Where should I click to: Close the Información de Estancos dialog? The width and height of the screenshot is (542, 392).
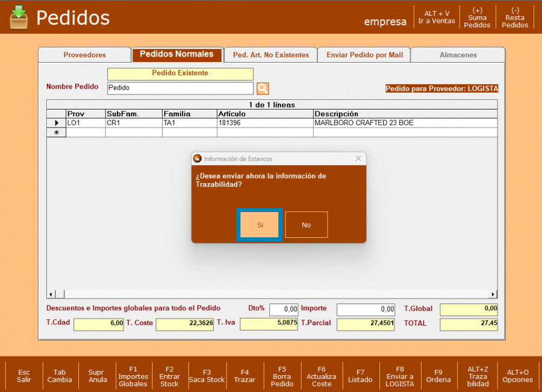point(358,159)
